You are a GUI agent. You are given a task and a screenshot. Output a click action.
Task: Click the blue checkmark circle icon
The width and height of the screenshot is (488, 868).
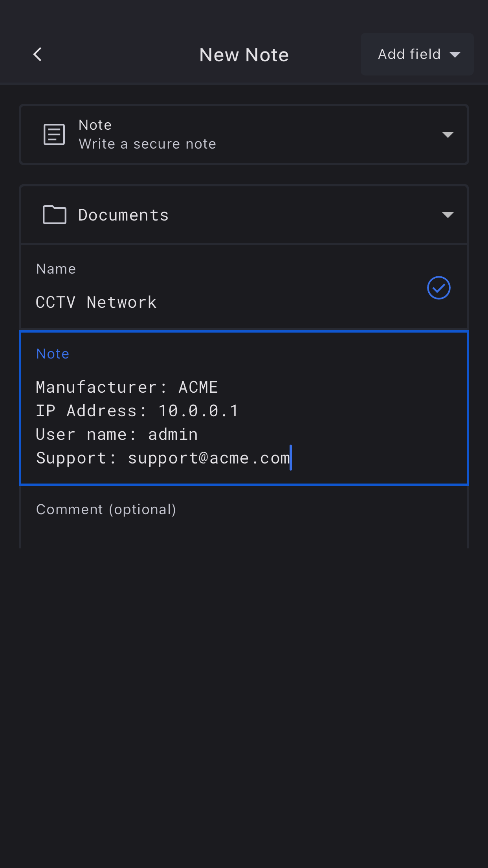tap(438, 288)
